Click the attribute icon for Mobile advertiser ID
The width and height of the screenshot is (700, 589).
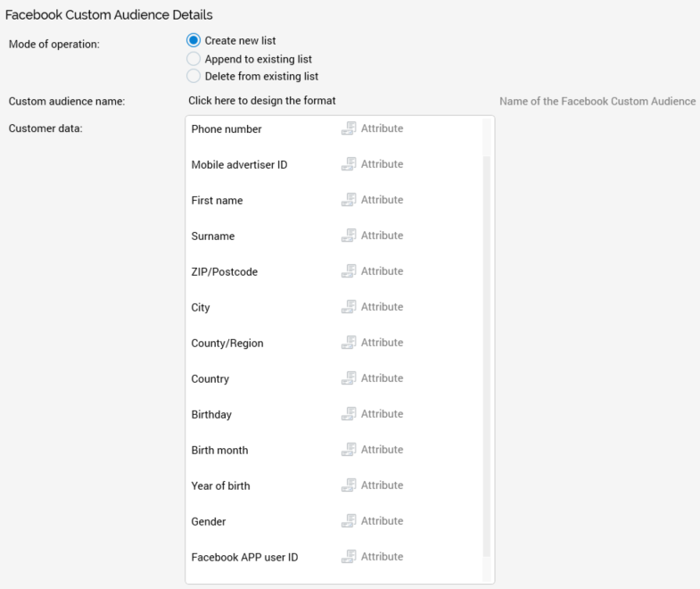[349, 164]
